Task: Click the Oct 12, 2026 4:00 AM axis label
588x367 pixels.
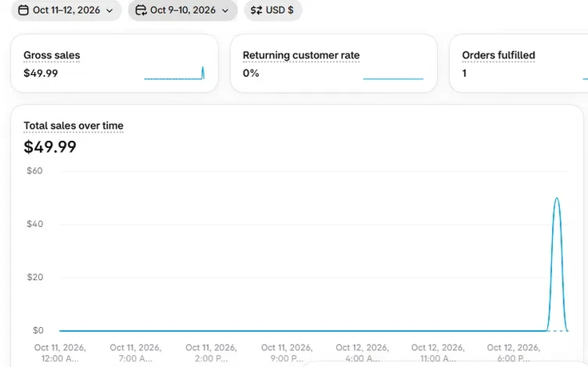Action: pos(362,353)
